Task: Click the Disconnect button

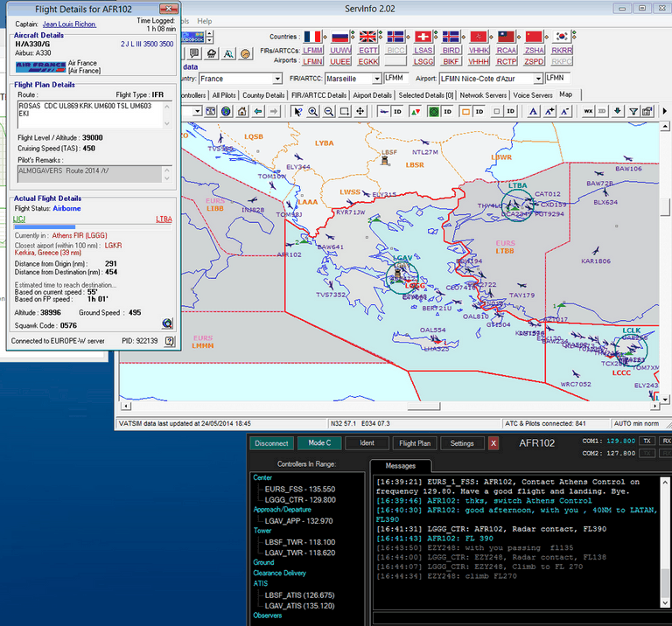Action: [271, 443]
